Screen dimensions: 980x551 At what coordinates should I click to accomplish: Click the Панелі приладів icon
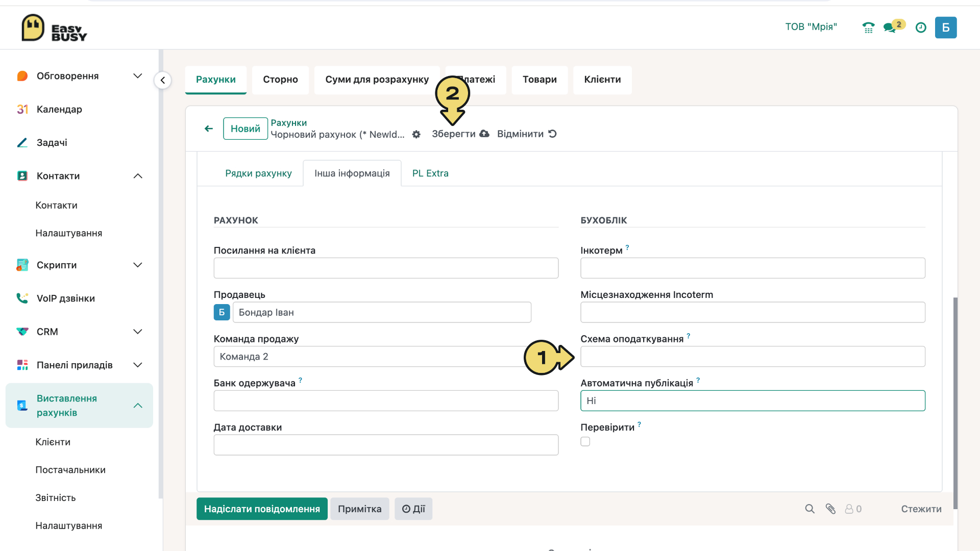(22, 365)
